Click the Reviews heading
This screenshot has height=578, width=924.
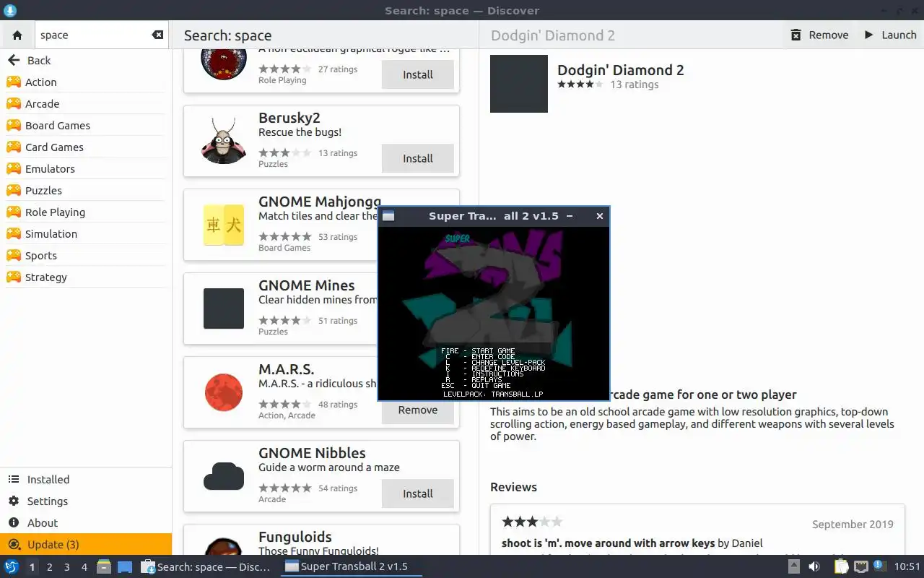[513, 487]
